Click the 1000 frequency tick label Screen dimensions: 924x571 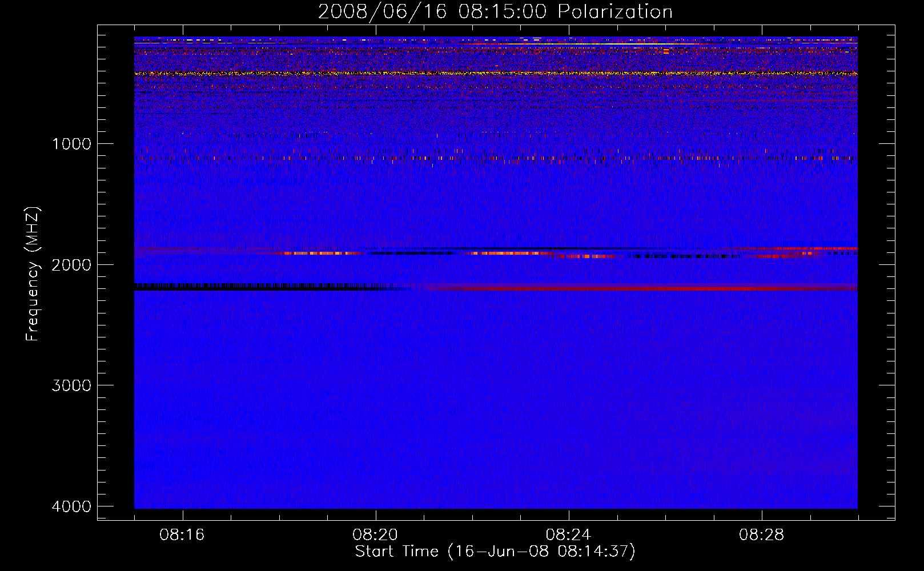[71, 143]
